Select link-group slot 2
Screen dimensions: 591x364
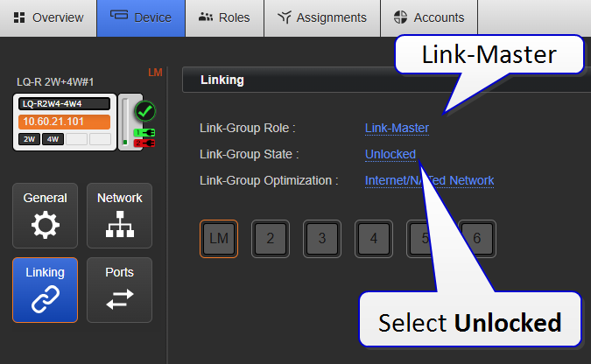click(271, 238)
